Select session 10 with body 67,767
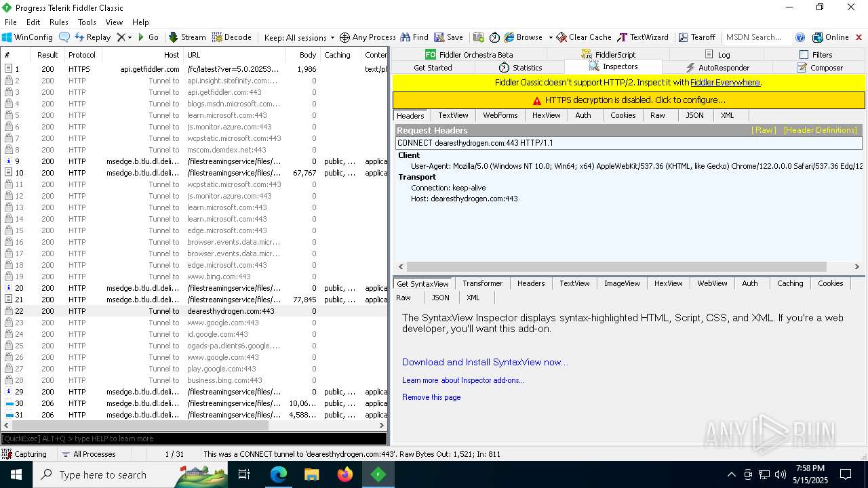 tap(194, 173)
